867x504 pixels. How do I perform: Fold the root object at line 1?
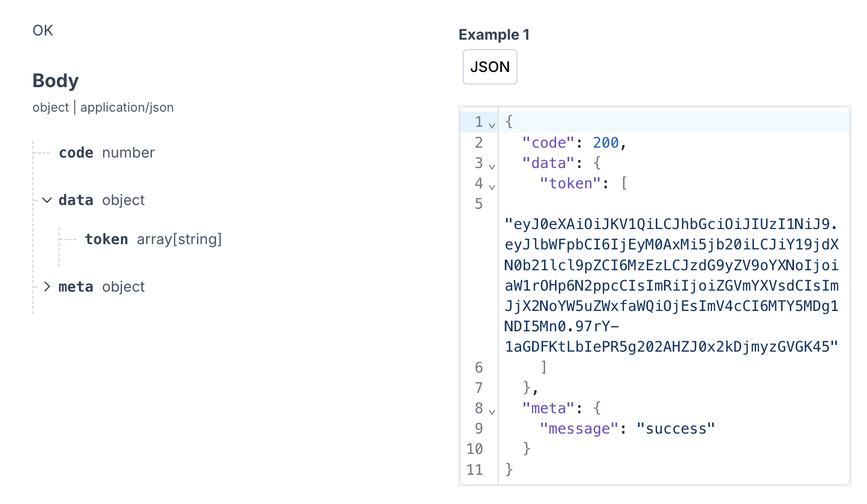coord(492,125)
